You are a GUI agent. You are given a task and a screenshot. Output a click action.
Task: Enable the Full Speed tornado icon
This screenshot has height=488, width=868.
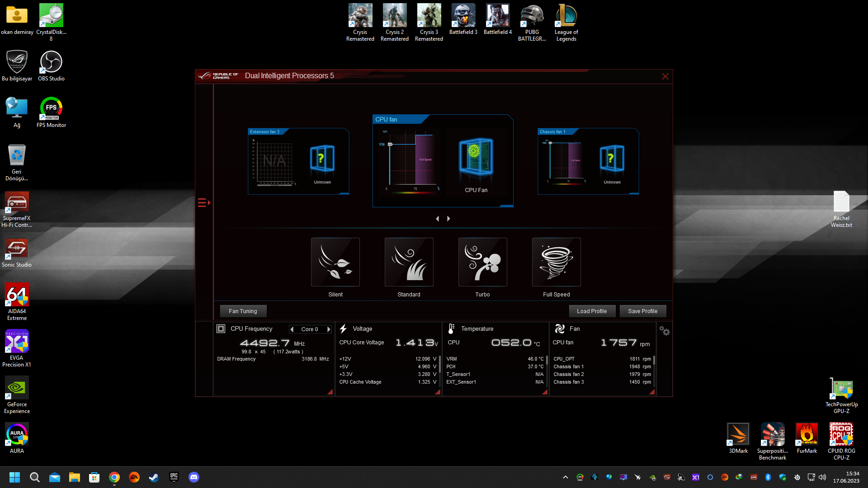point(556,262)
